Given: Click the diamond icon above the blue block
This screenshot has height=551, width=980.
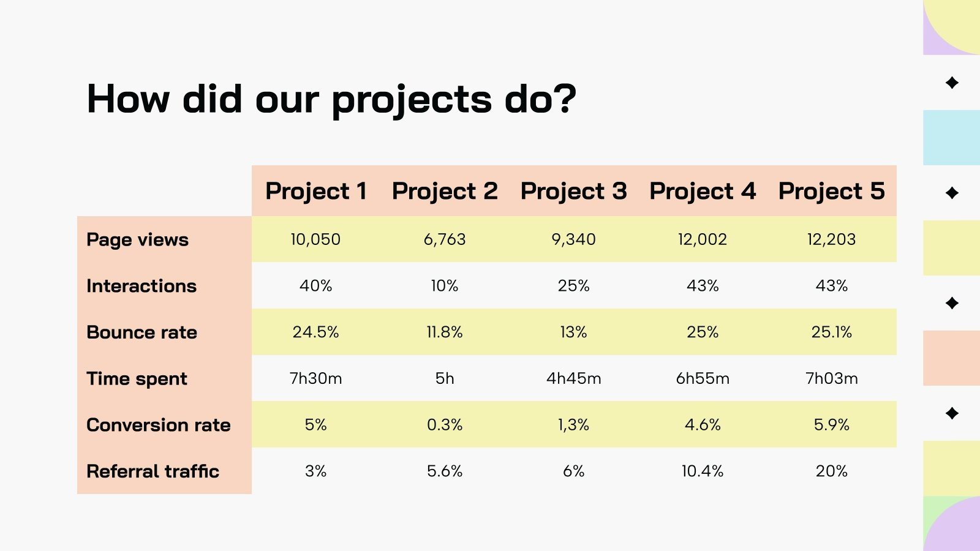Looking at the screenshot, I should coord(952,83).
